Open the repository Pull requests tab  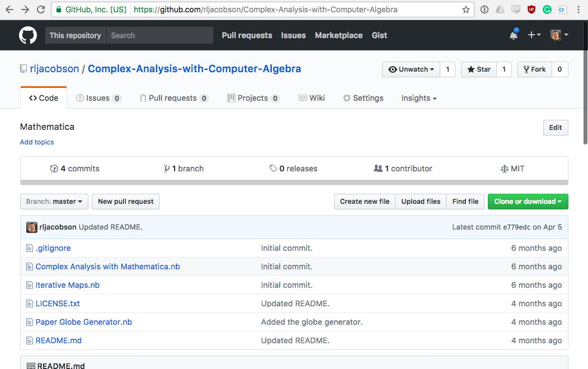point(174,98)
